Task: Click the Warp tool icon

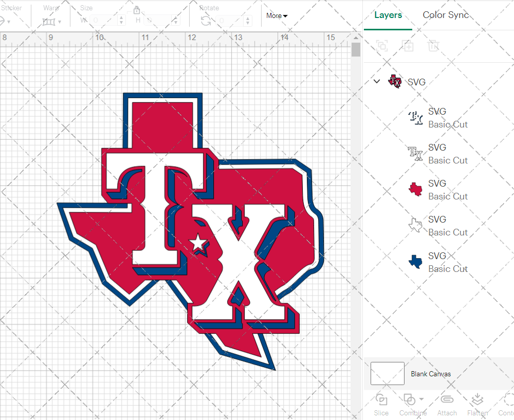Action: tap(50, 21)
